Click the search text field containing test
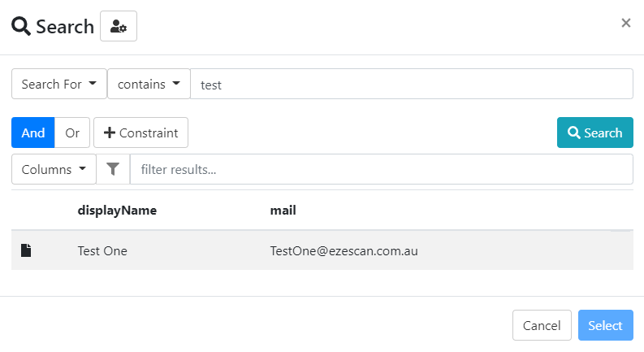 point(411,84)
